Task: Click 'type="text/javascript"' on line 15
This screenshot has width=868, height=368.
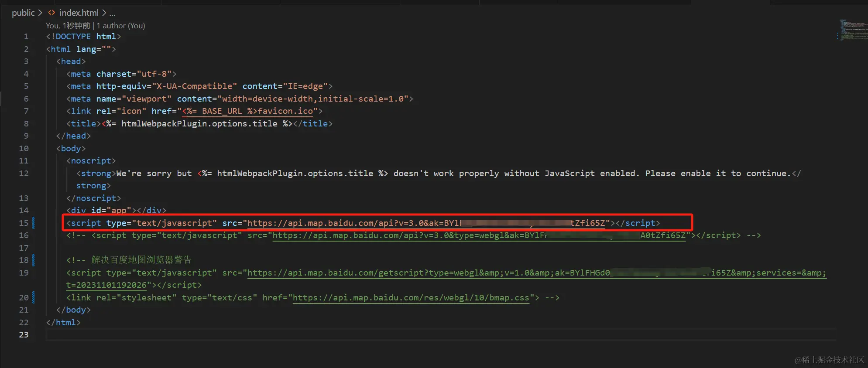Action: click(x=161, y=223)
